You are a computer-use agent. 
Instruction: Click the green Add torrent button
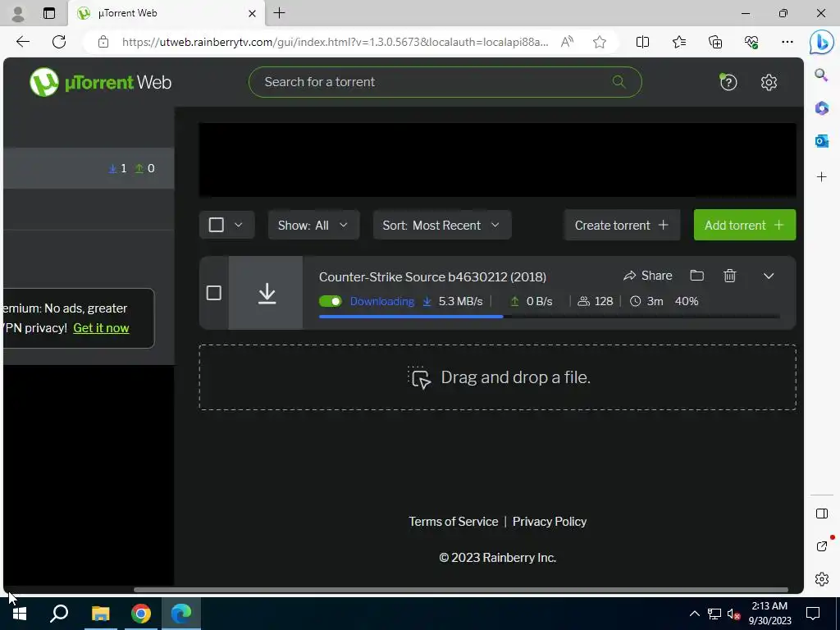coord(745,225)
